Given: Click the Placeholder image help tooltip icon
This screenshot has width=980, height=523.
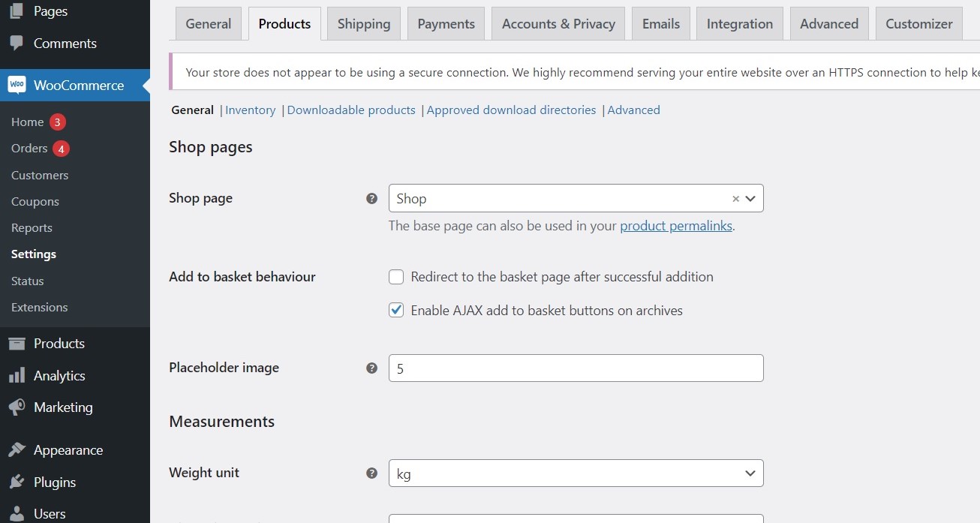Looking at the screenshot, I should [x=371, y=368].
